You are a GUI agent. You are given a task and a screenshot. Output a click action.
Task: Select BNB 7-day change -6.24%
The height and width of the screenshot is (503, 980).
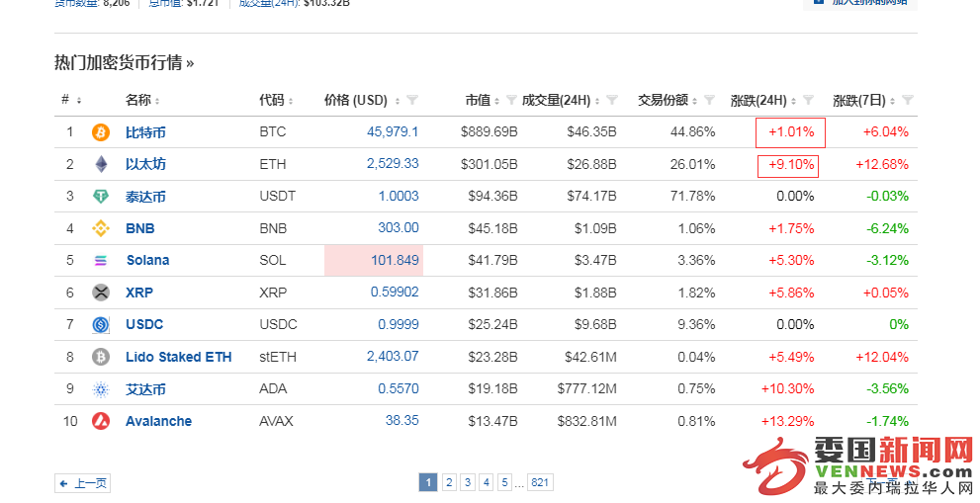coord(887,228)
